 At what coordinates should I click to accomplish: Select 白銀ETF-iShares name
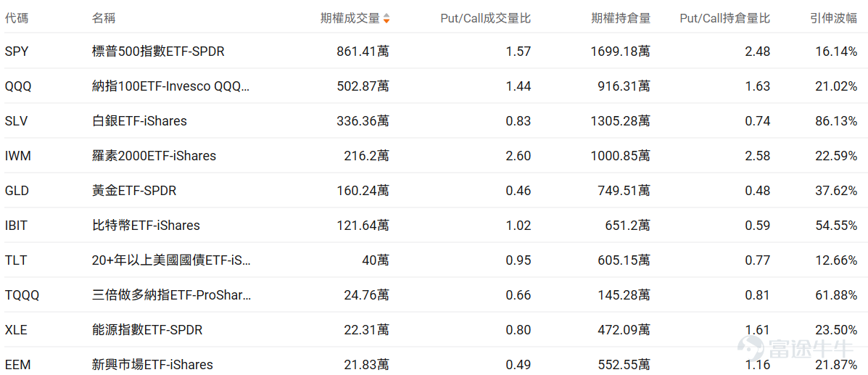(139, 120)
